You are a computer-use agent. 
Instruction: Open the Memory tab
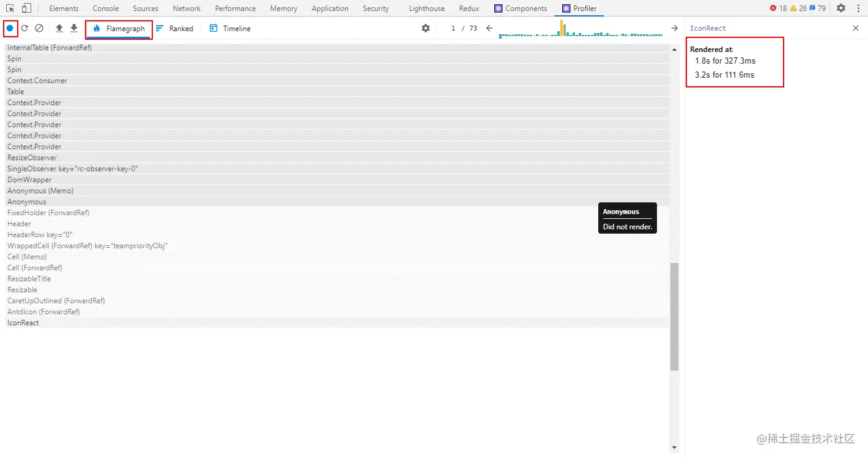pyautogui.click(x=284, y=9)
